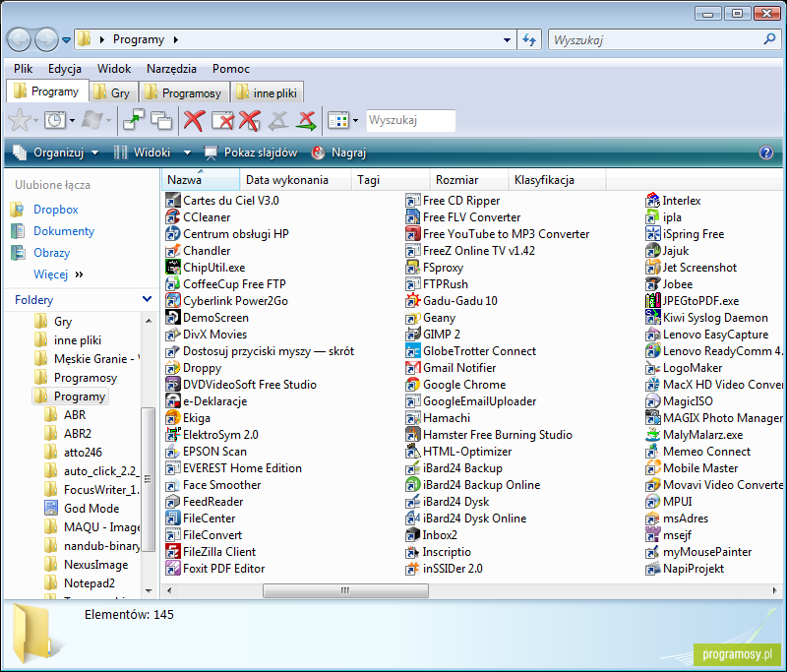Click the new window icon with green arrow
Screen dimensions: 787x672
134,120
